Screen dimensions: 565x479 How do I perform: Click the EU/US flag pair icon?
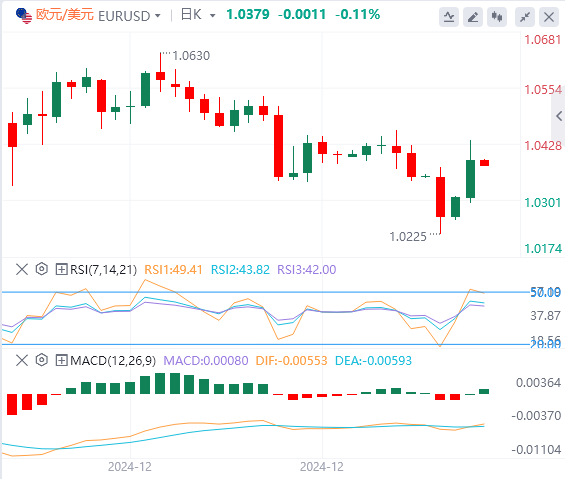(x=24, y=16)
